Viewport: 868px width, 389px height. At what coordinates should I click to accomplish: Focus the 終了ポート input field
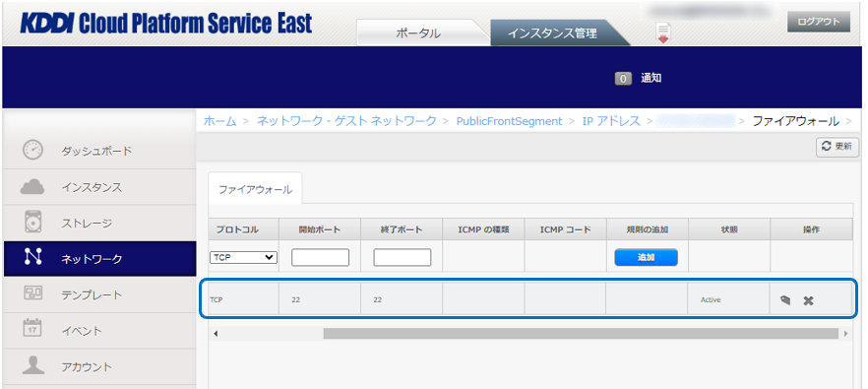pos(402,258)
